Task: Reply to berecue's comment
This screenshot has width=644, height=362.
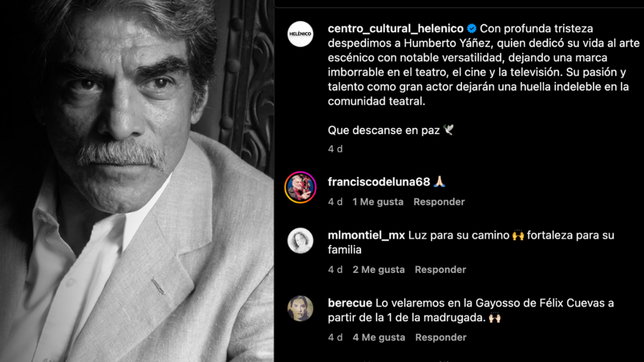Action: (441, 337)
